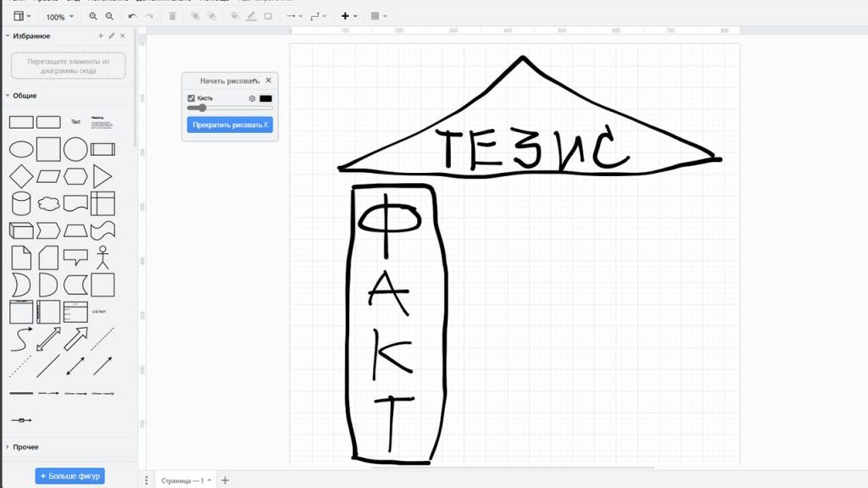The height and width of the screenshot is (488, 868).
Task: Click the zoom out magnifier icon
Action: pyautogui.click(x=109, y=17)
